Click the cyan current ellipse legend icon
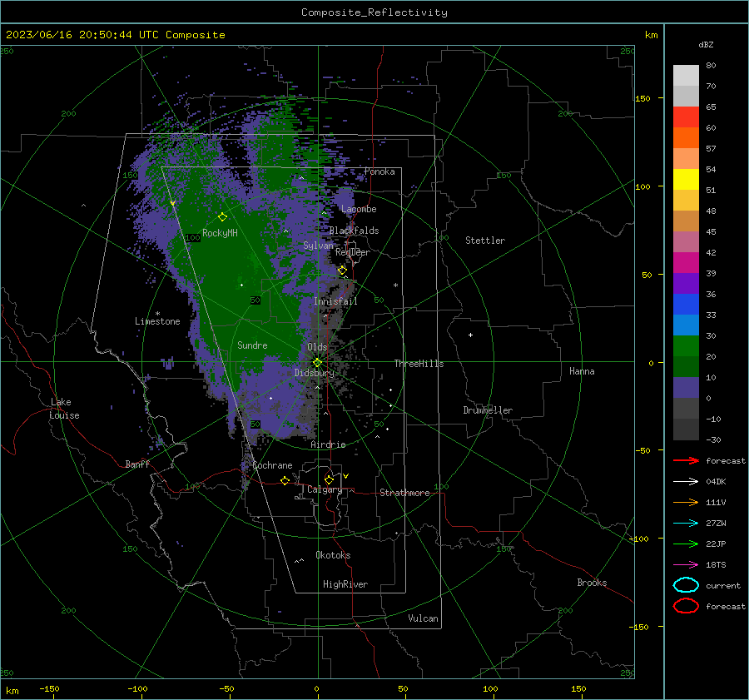The width and height of the screenshot is (749, 700). pyautogui.click(x=686, y=585)
